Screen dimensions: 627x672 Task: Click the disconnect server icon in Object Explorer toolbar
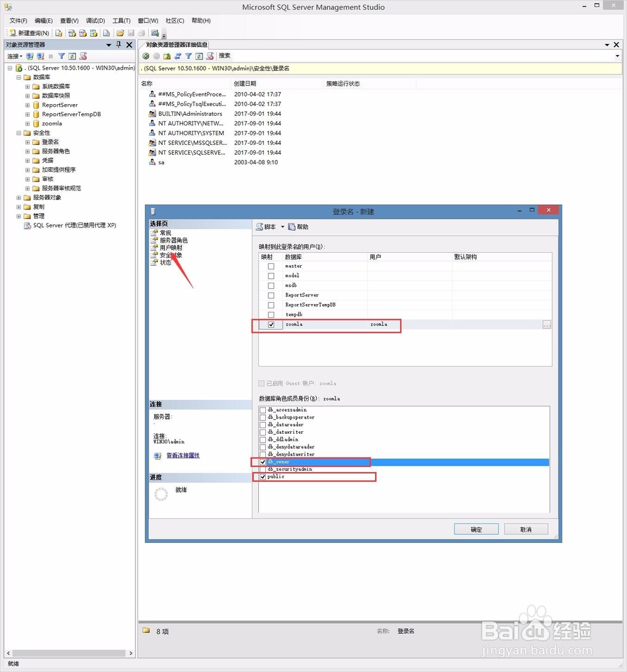click(40, 56)
